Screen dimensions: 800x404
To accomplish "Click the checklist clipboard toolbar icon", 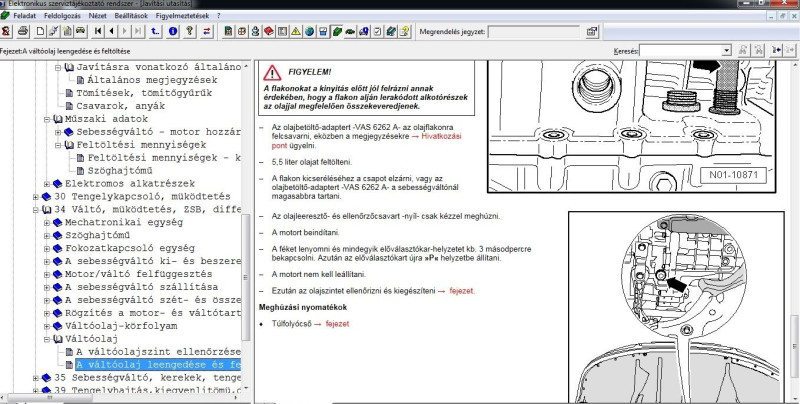I will 378,32.
